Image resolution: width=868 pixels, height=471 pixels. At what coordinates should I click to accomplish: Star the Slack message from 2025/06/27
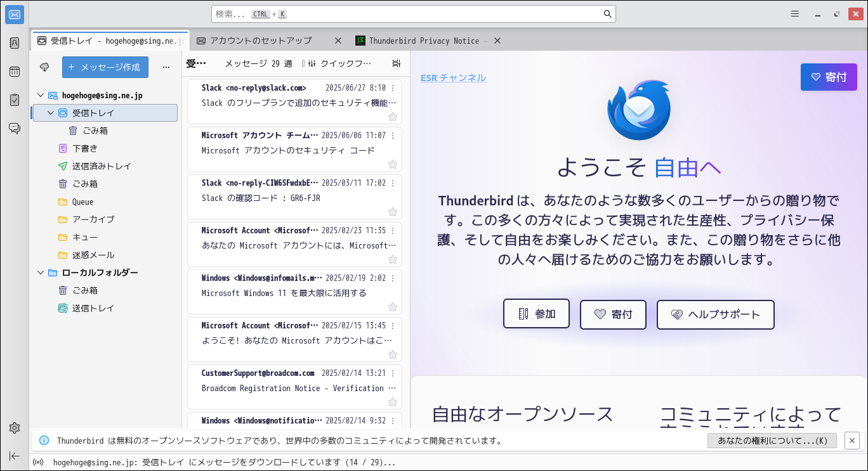tap(393, 117)
